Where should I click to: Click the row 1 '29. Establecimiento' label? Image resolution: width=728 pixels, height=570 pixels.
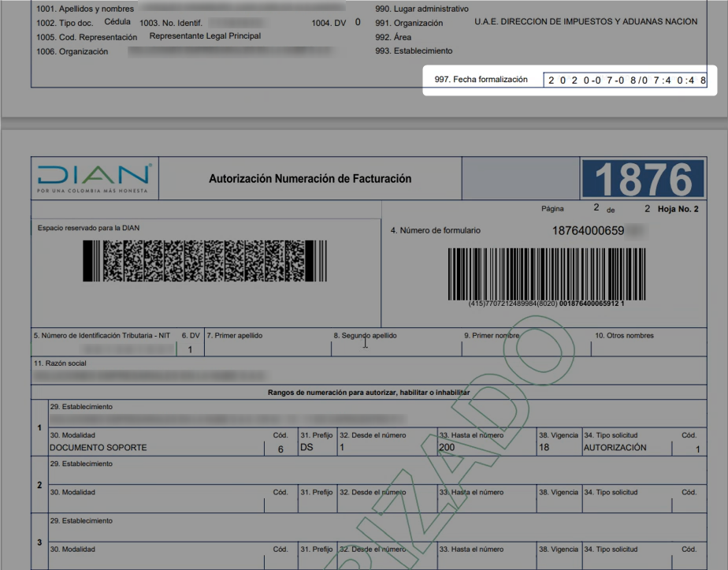pyautogui.click(x=81, y=407)
